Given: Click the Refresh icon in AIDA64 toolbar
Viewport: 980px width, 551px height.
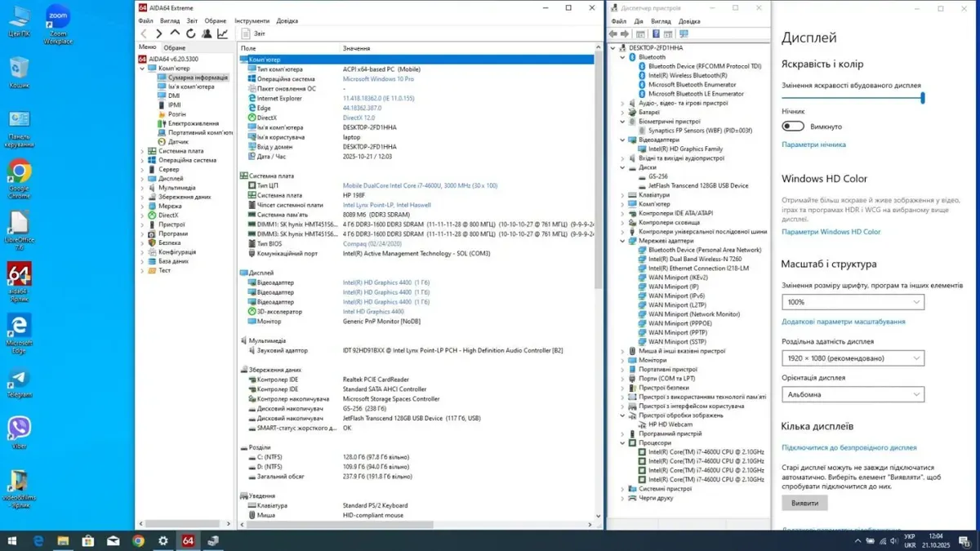Looking at the screenshot, I should 190,33.
